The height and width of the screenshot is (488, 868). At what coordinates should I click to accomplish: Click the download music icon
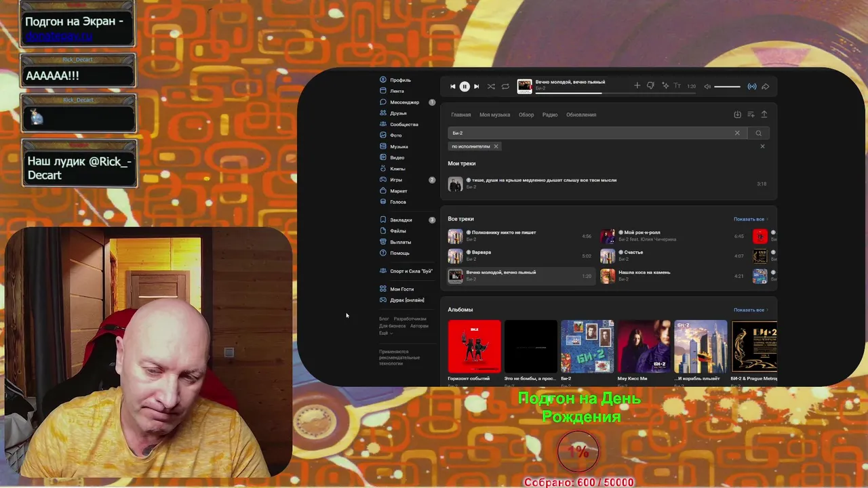point(738,115)
